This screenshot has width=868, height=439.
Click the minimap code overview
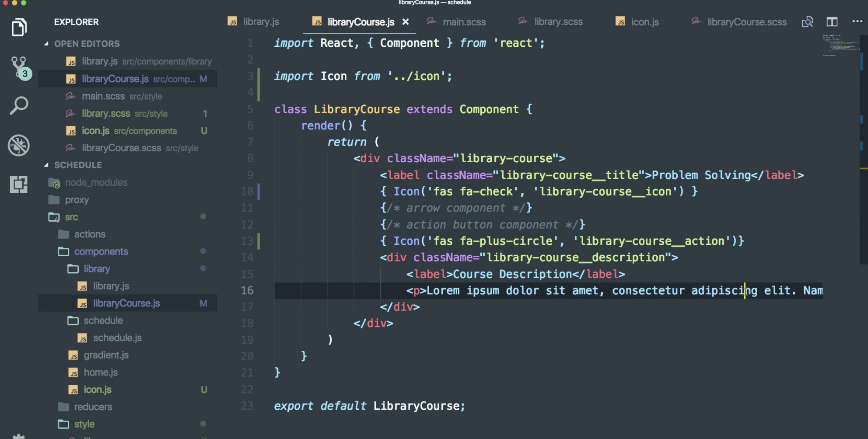(x=840, y=46)
